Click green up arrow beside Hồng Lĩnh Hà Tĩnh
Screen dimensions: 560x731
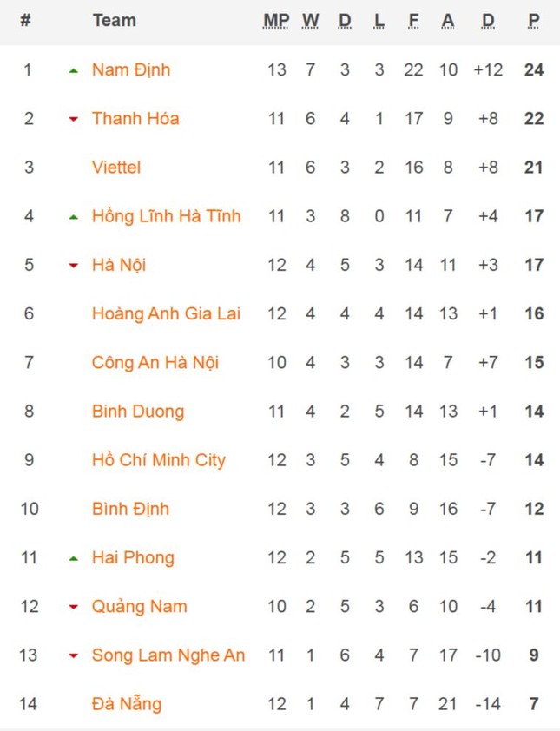tap(73, 217)
